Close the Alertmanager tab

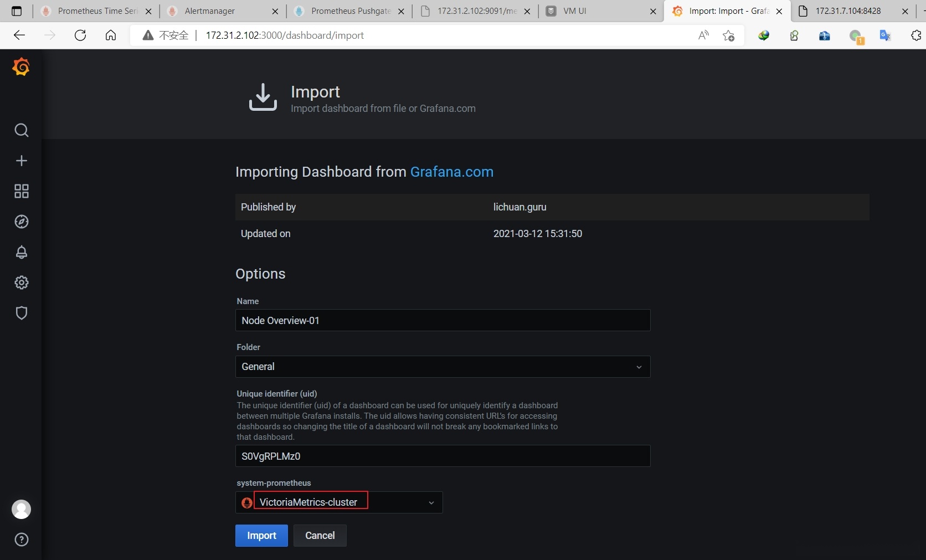275,11
